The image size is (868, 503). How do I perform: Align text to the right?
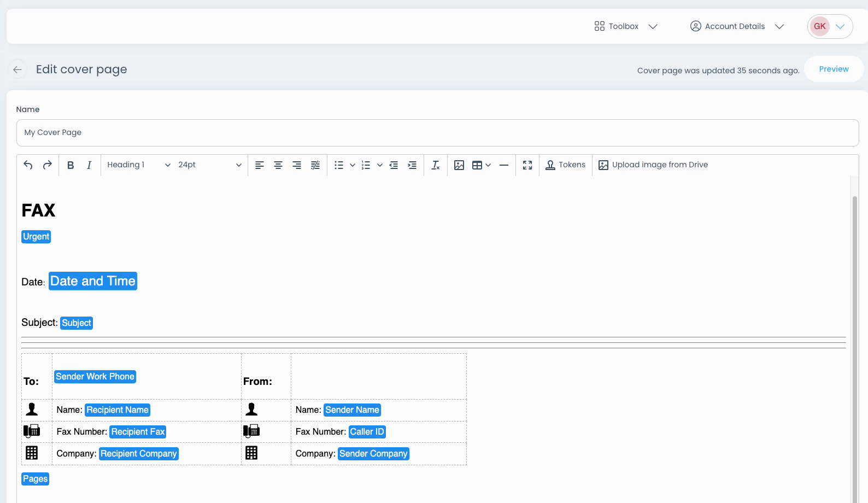pos(297,165)
